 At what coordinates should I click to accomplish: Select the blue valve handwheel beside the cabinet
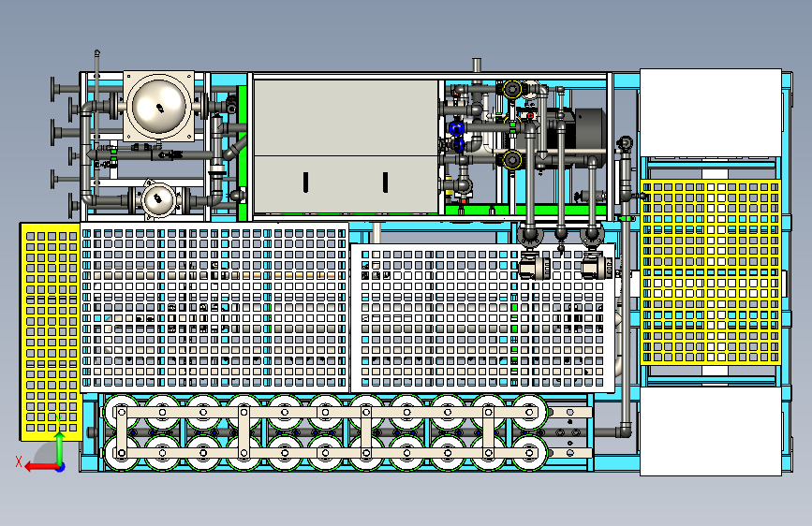[x=456, y=128]
